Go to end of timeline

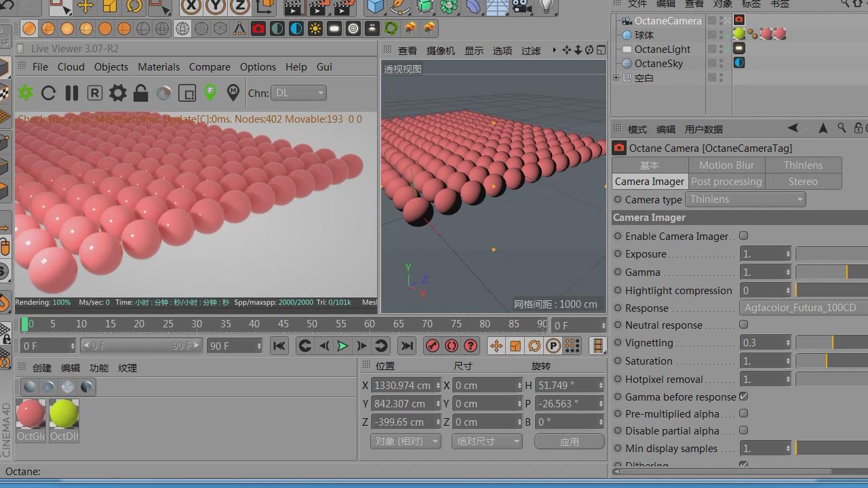(407, 346)
